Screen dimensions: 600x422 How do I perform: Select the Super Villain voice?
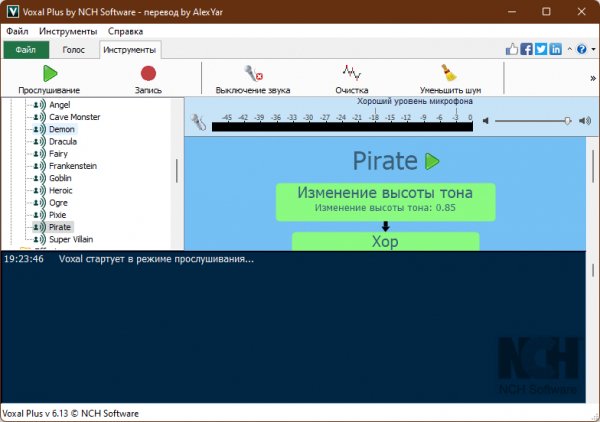click(x=71, y=240)
